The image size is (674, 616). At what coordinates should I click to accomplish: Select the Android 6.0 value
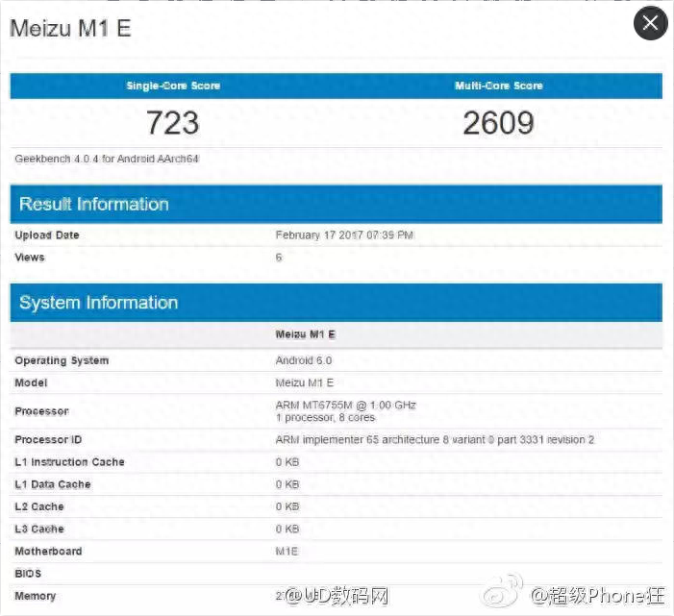click(304, 360)
